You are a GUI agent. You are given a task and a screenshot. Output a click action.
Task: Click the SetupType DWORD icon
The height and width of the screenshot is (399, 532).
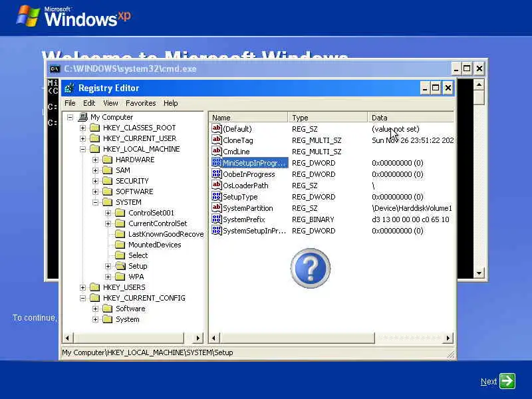217,196
